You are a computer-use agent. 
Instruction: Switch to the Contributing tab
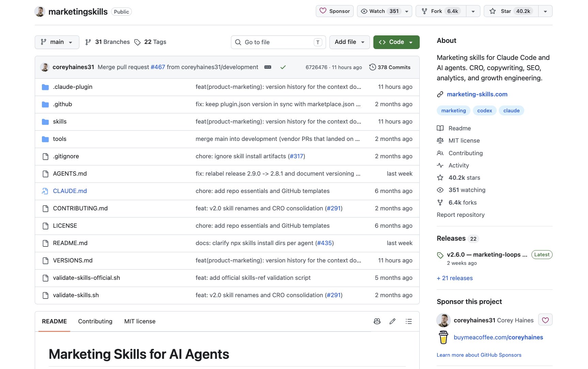pyautogui.click(x=95, y=321)
